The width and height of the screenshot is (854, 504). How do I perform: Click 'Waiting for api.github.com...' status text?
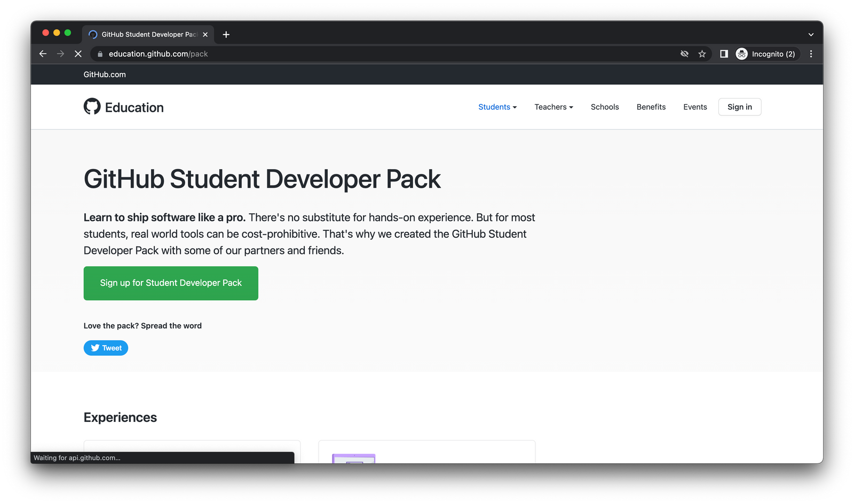coord(77,458)
